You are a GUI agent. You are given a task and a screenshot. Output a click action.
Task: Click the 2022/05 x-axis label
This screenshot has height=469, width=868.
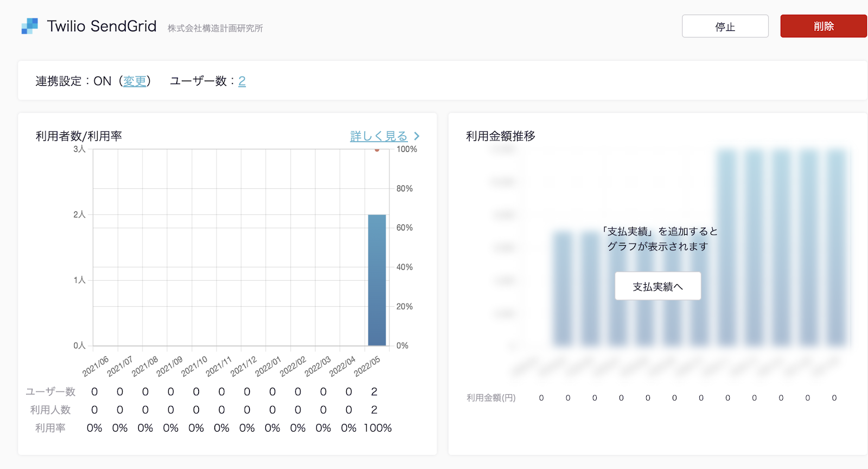coord(367,367)
